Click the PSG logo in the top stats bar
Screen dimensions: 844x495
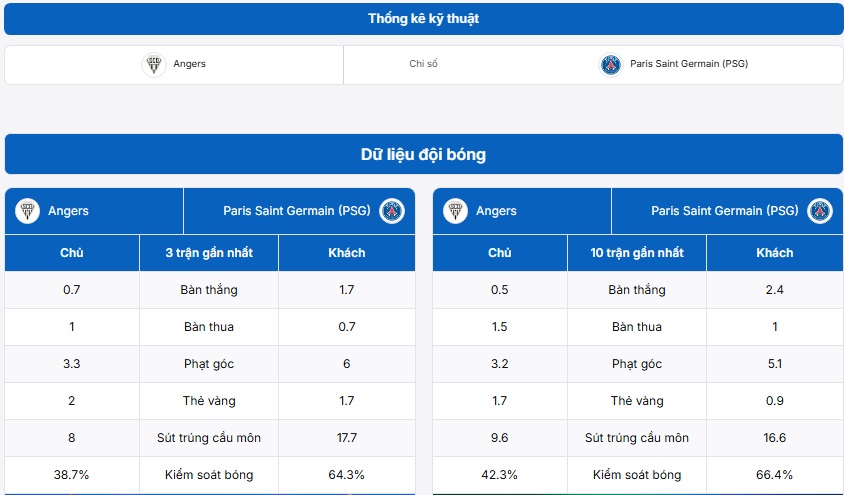[610, 64]
